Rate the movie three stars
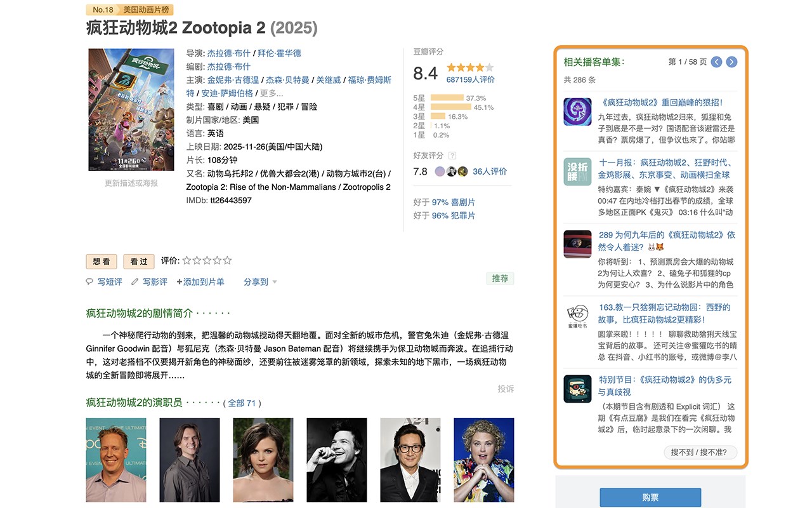 coord(207,260)
